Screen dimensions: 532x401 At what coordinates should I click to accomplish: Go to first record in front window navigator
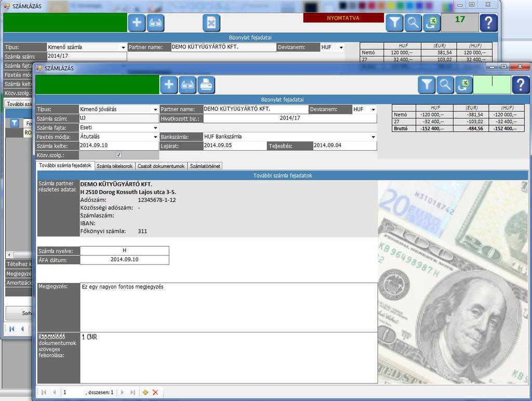(44, 392)
